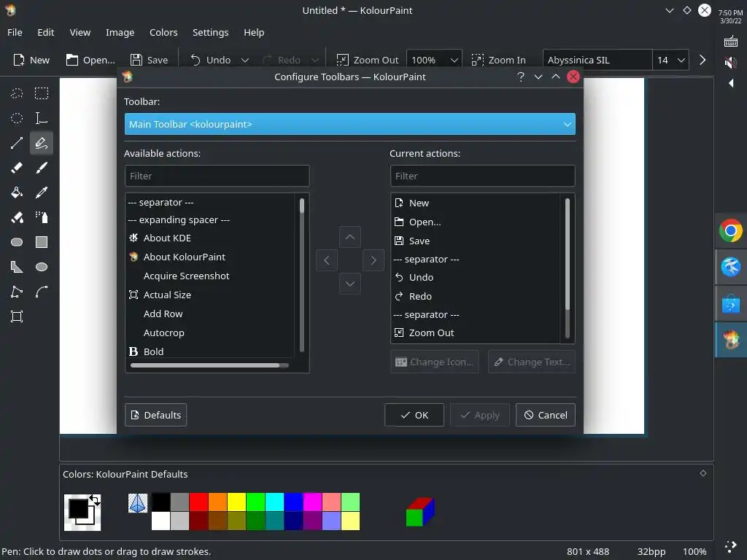The image size is (747, 560).
Task: Select the Pen tool
Action: 42,143
